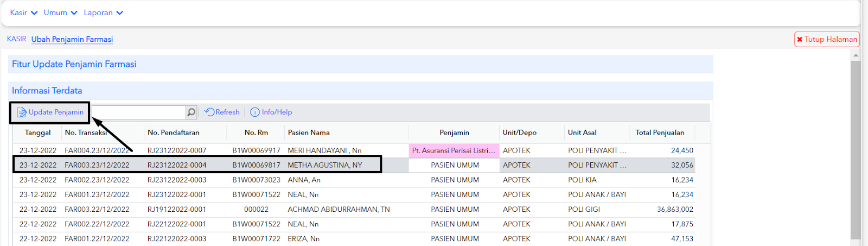Click record number B1W00071722

click(x=257, y=238)
